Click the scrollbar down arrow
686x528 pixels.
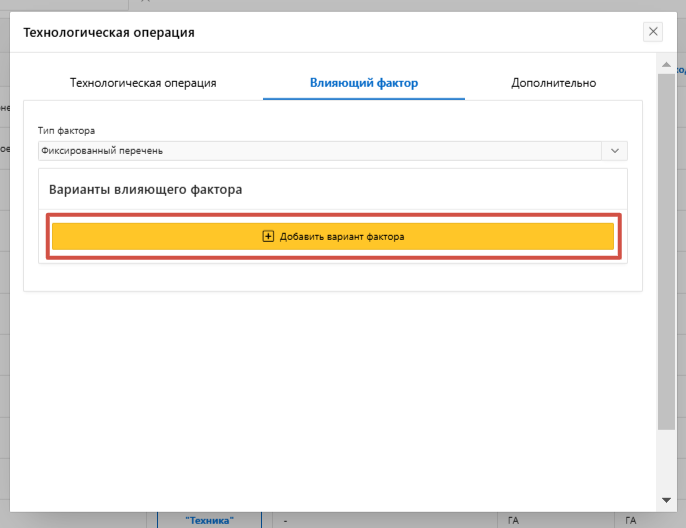click(666, 499)
